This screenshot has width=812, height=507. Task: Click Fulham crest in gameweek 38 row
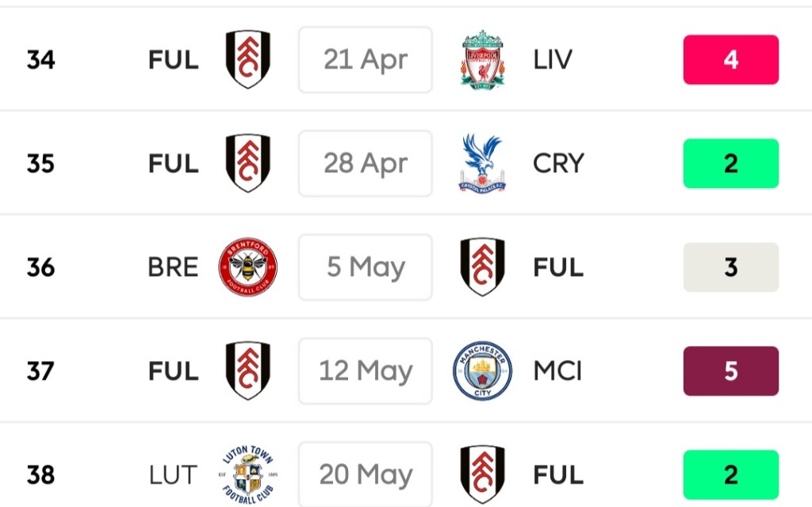[x=482, y=474]
